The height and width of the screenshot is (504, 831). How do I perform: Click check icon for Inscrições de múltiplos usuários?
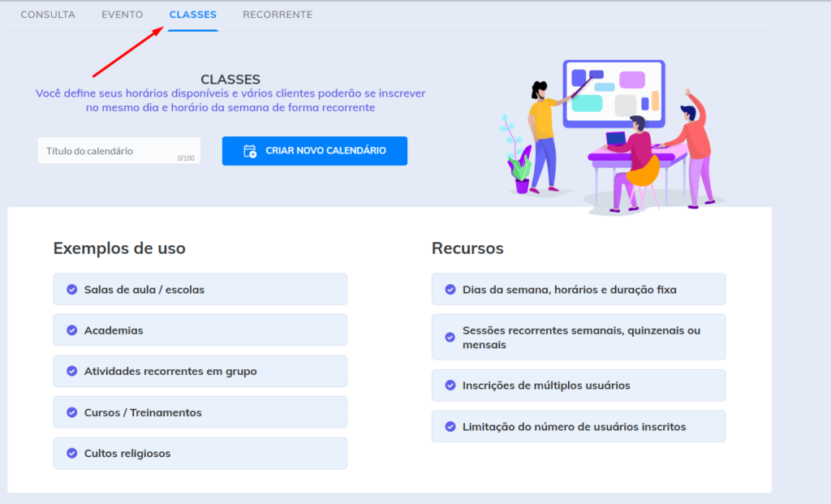pyautogui.click(x=450, y=386)
